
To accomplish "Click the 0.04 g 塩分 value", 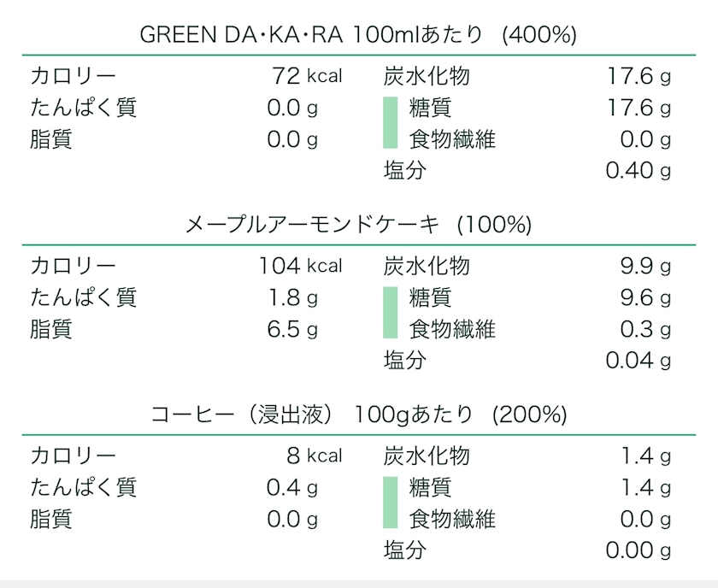I will tap(638, 360).
